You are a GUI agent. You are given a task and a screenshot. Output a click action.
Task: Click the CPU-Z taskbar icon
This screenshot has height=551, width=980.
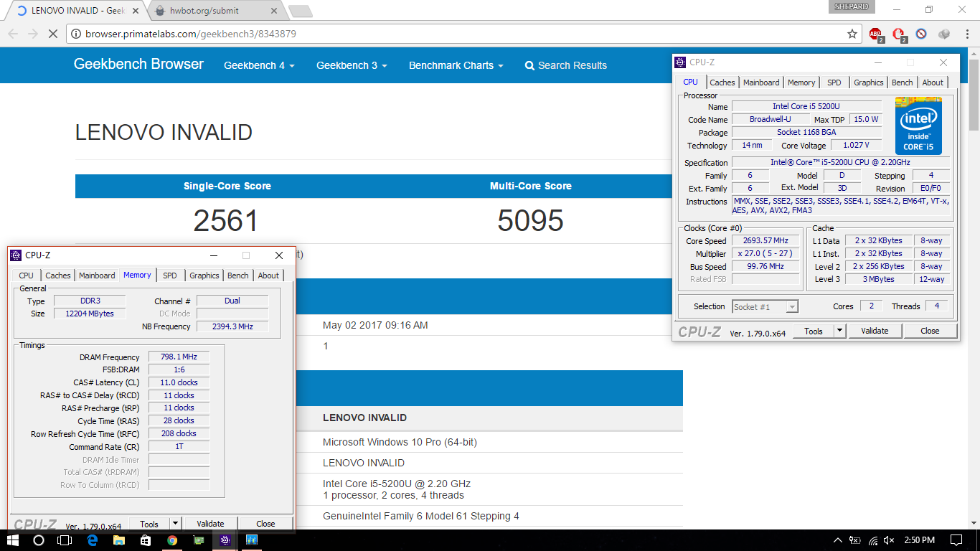[225, 540]
